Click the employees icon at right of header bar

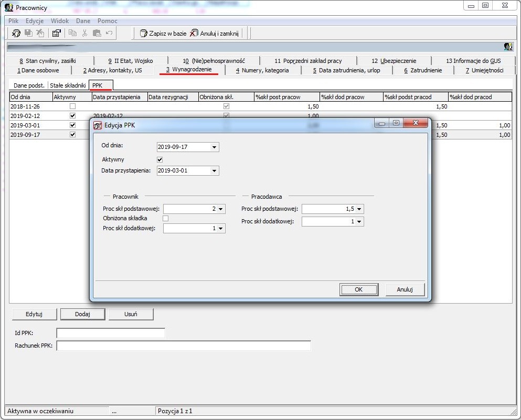pos(508,47)
